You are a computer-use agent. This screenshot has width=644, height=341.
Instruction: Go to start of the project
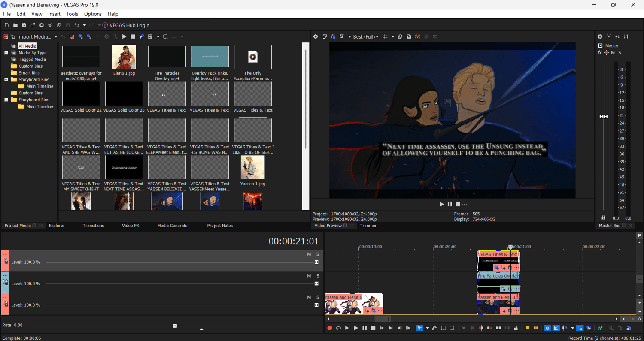point(382,328)
